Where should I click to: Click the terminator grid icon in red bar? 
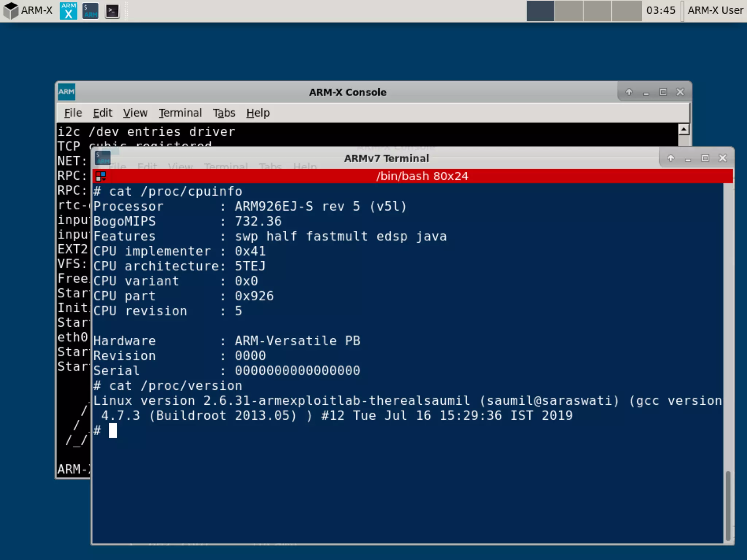click(x=101, y=176)
